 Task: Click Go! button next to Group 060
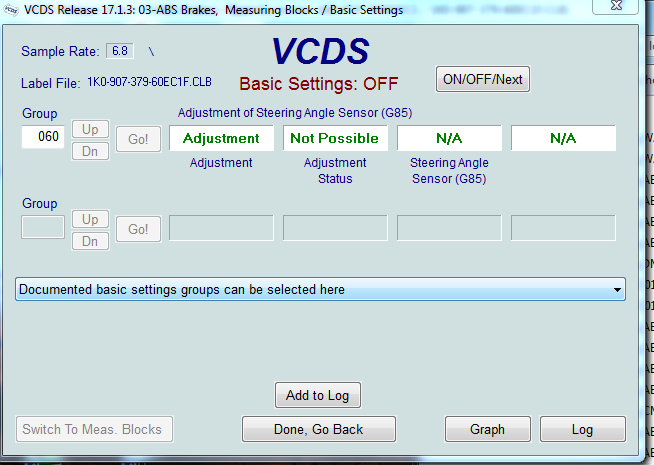tap(138, 139)
